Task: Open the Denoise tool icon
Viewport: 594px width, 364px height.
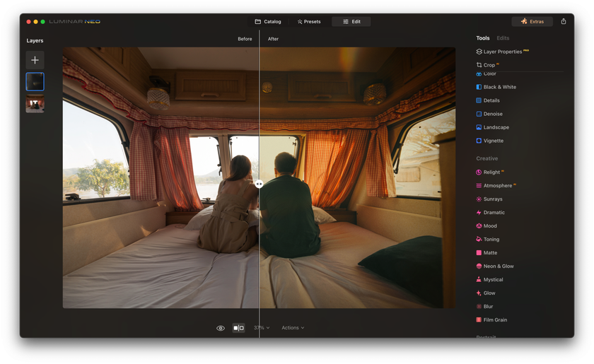Action: [x=479, y=114]
